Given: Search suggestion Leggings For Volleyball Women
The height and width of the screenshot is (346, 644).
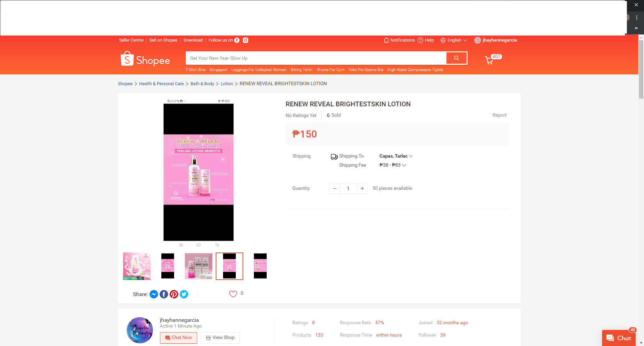Looking at the screenshot, I should (x=259, y=70).
